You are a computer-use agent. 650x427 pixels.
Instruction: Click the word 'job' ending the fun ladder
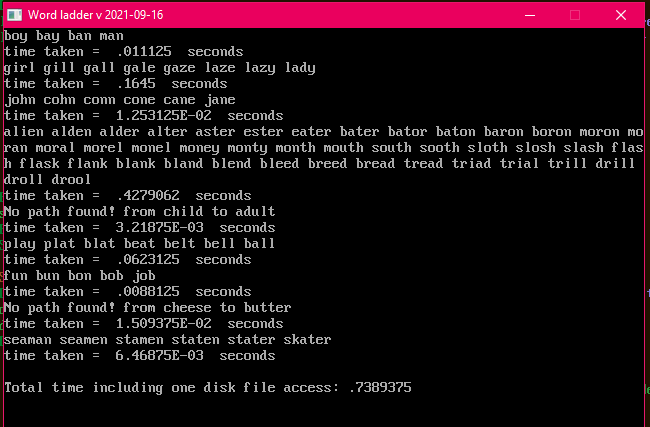[144, 276]
